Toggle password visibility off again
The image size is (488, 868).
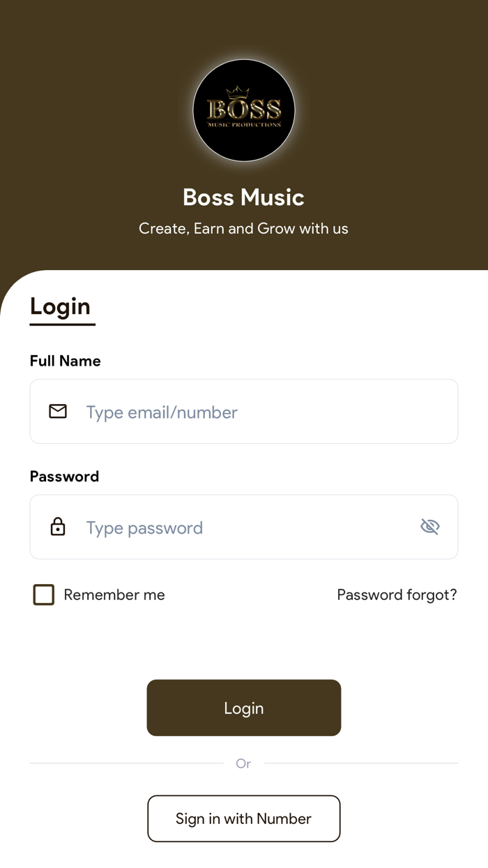pyautogui.click(x=429, y=526)
